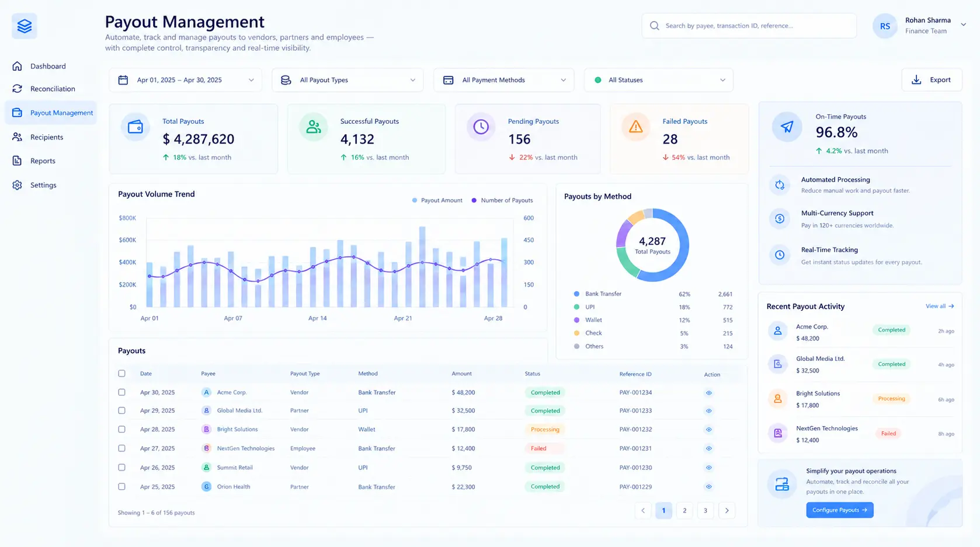Expand the Rohan Sharma account menu chevron
Viewport: 980px width, 547px height.
(x=964, y=25)
